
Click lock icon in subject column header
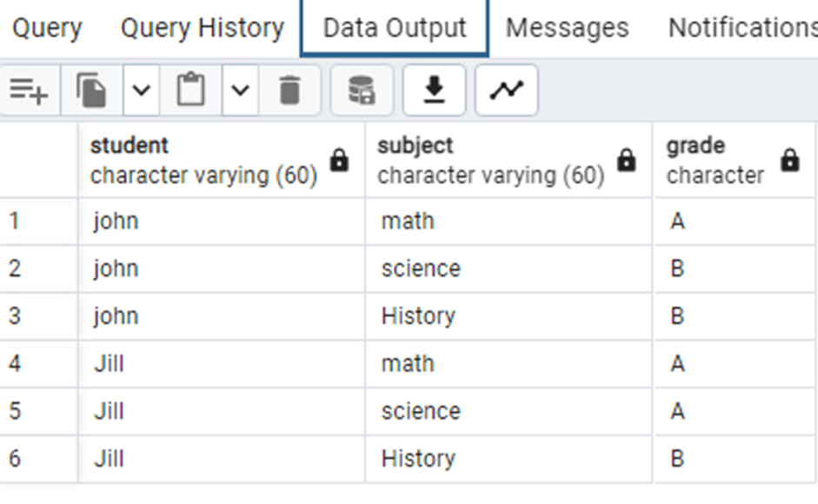click(627, 160)
